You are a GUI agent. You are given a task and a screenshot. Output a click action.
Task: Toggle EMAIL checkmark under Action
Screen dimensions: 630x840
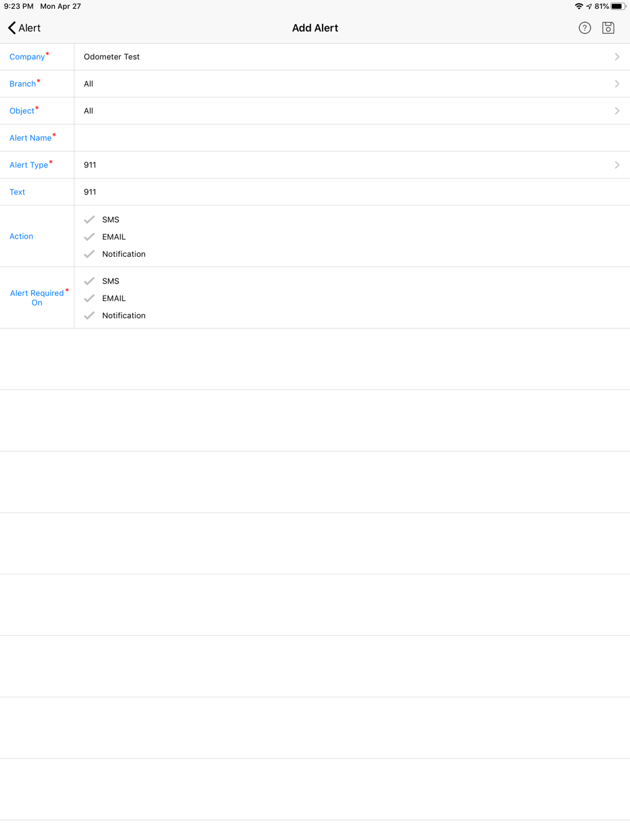[89, 237]
